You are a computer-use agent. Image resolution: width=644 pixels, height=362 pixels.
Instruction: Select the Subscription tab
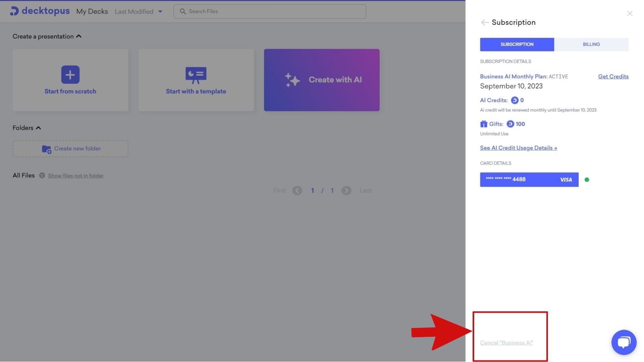point(517,44)
